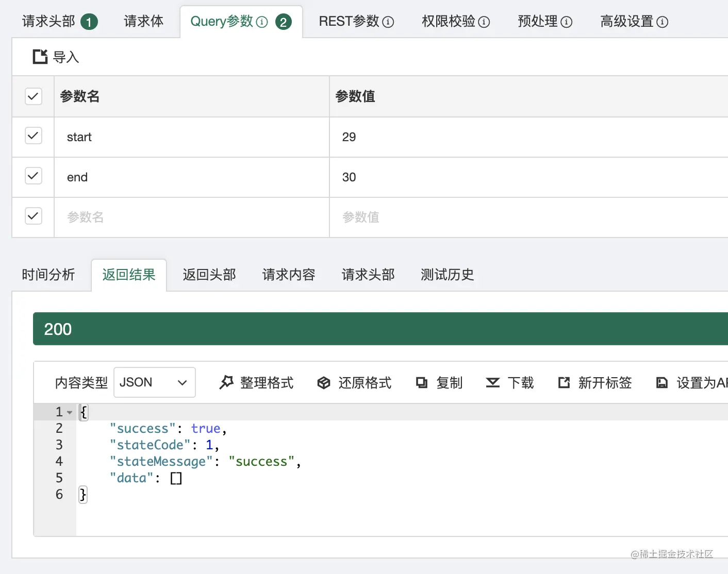Switch to the 请求头部 top tab

click(x=59, y=22)
